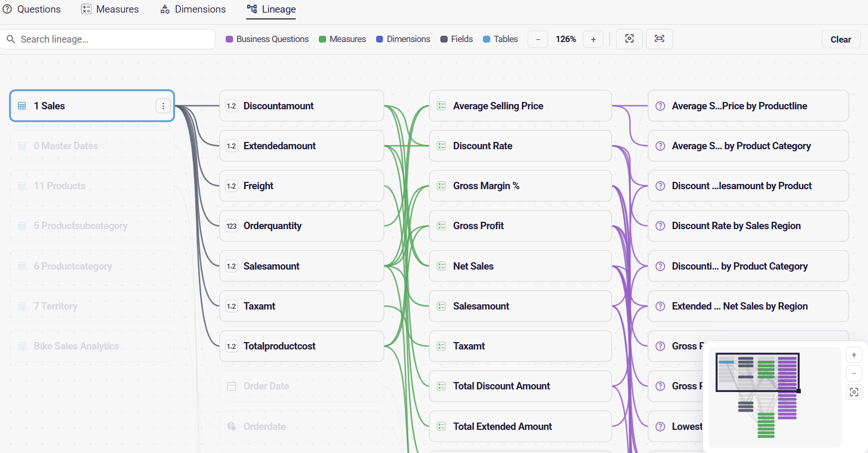This screenshot has height=453, width=868.
Task: Select the 11 Products table node
Action: 92,186
